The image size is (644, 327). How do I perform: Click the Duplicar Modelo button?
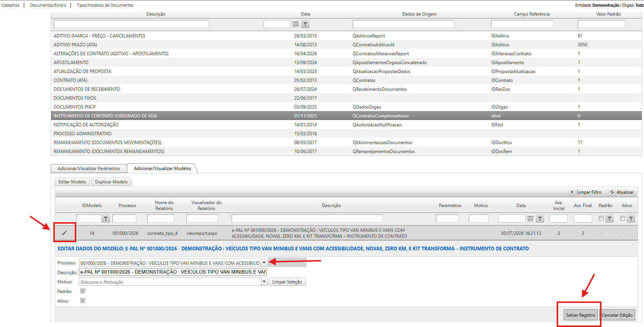(111, 182)
